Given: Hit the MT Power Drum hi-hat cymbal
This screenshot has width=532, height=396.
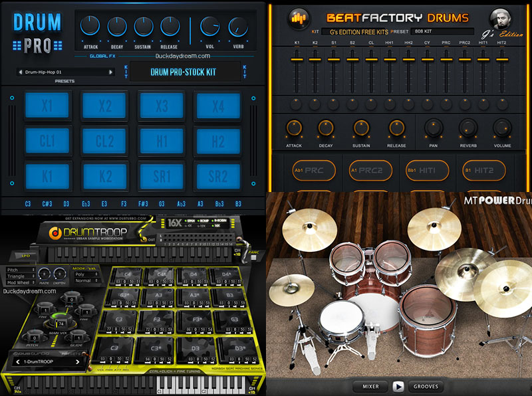Looking at the screenshot, I should click(x=291, y=289).
